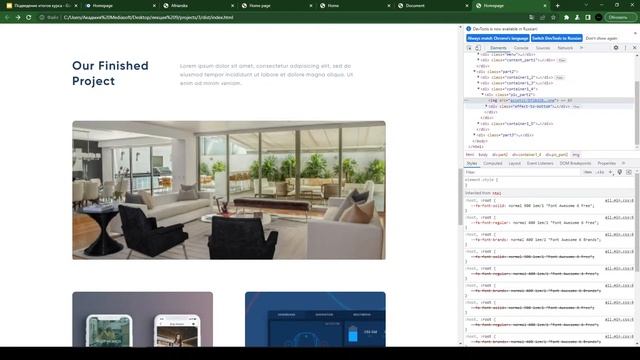Viewport: 640px width, 360px height.
Task: Open the Event Listeners tab
Action: 540,163
